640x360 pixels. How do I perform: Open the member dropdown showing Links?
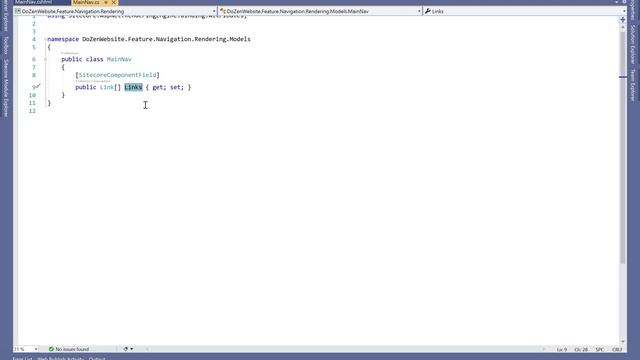point(525,11)
